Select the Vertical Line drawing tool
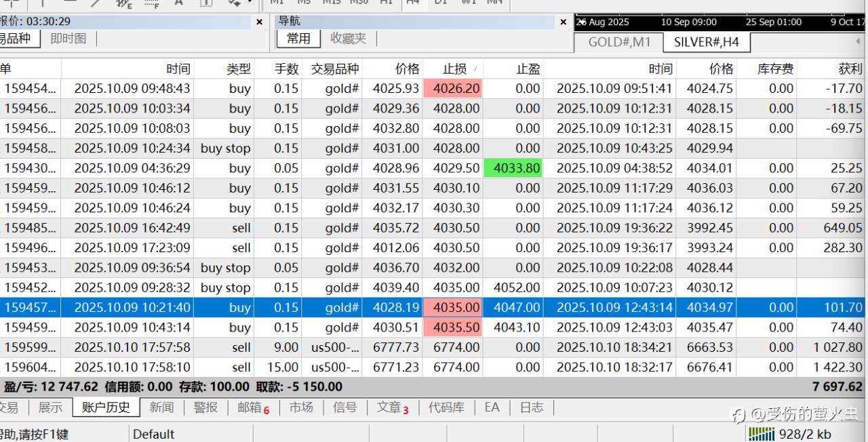 point(42,5)
